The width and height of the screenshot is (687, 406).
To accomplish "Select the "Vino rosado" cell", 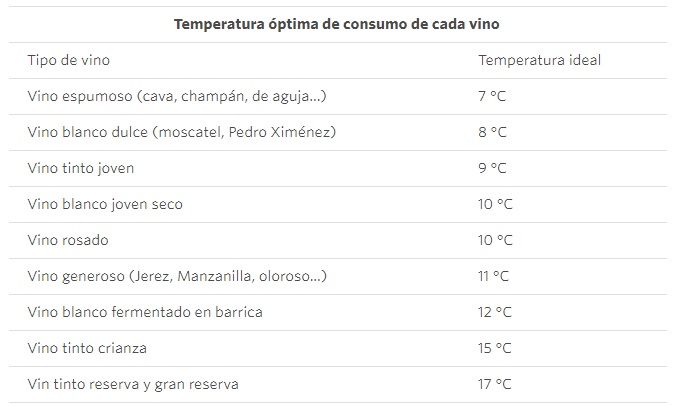I will (68, 240).
